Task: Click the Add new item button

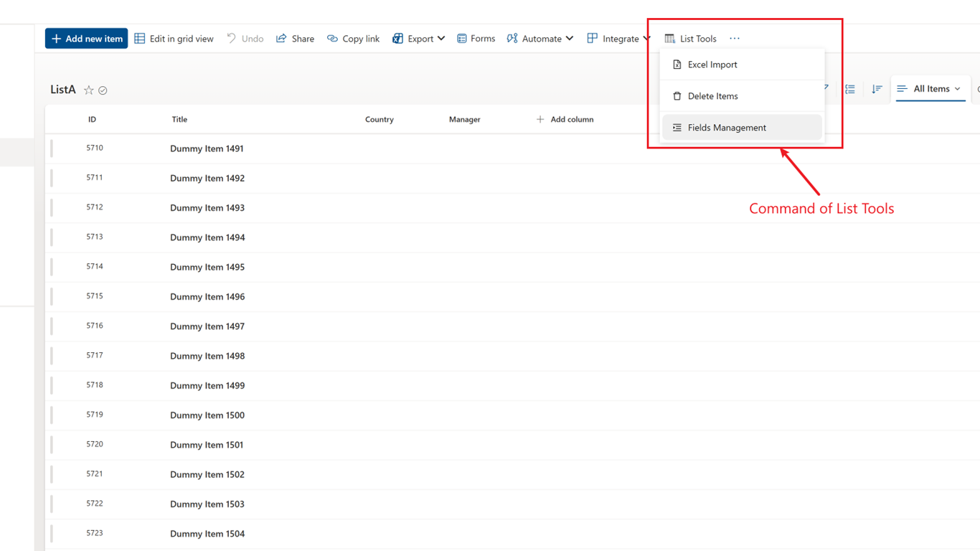Action: click(x=86, y=39)
